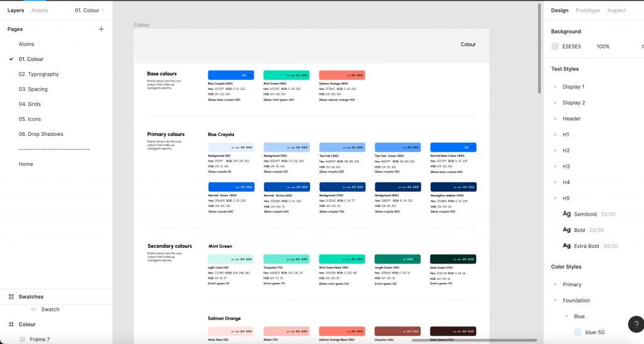Click the Frame 7 layer icon
The image size is (644, 344).
23,340
